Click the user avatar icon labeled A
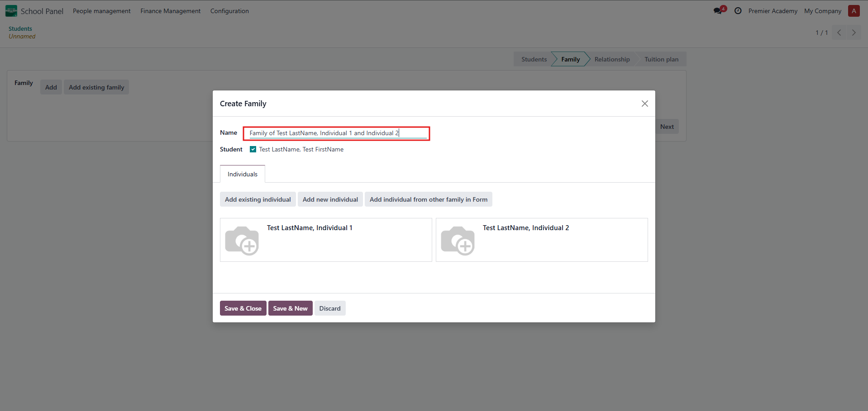868x411 pixels. click(x=854, y=11)
